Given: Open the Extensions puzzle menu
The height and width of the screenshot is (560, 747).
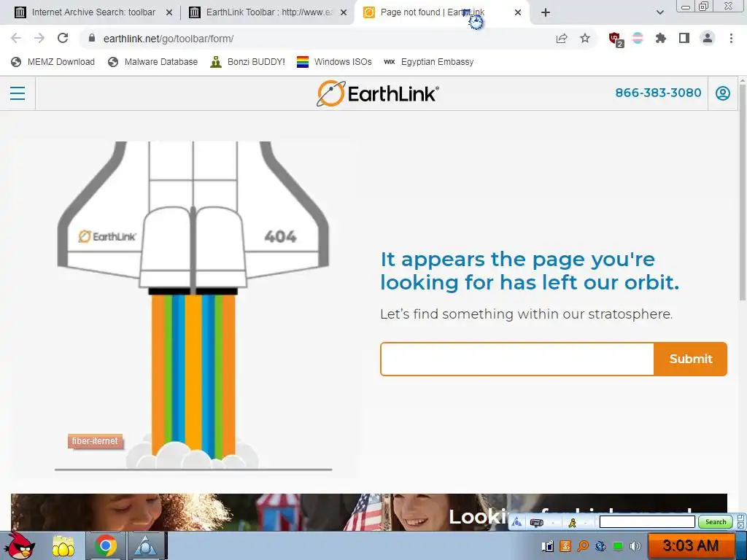Looking at the screenshot, I should click(x=661, y=38).
